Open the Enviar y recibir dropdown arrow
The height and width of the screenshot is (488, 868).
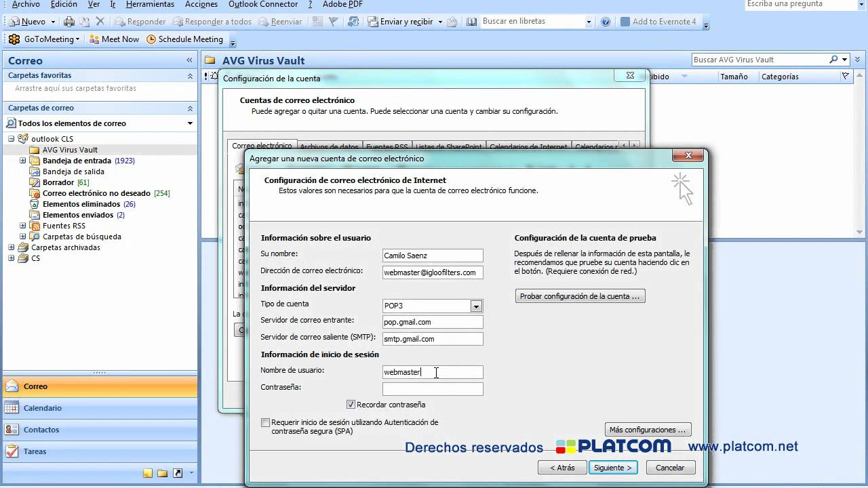[x=440, y=22]
